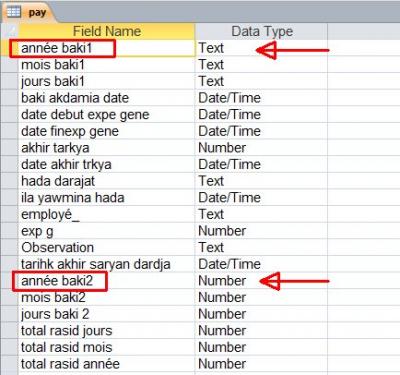
Task: Click the row selector beside Observation
Action: (10, 248)
